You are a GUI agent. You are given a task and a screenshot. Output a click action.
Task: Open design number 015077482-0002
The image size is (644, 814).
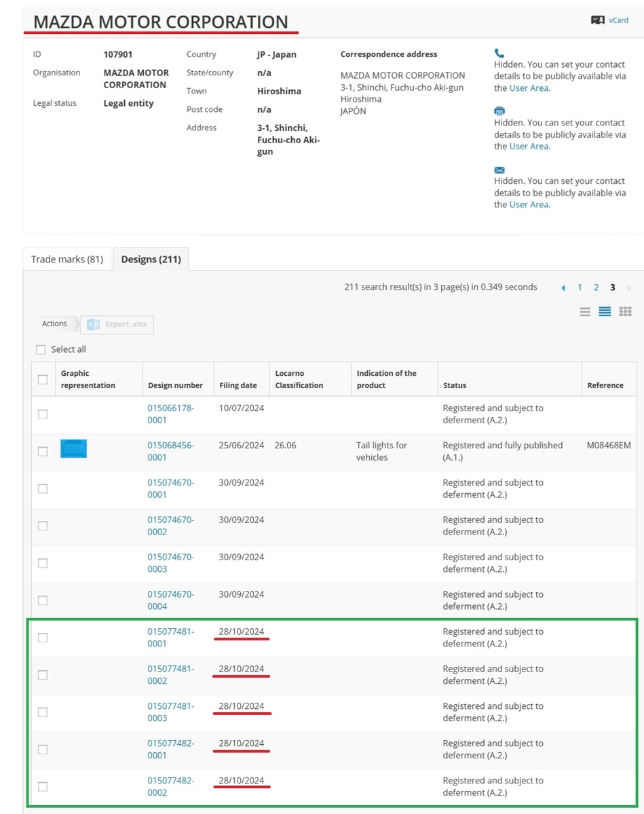(x=170, y=788)
